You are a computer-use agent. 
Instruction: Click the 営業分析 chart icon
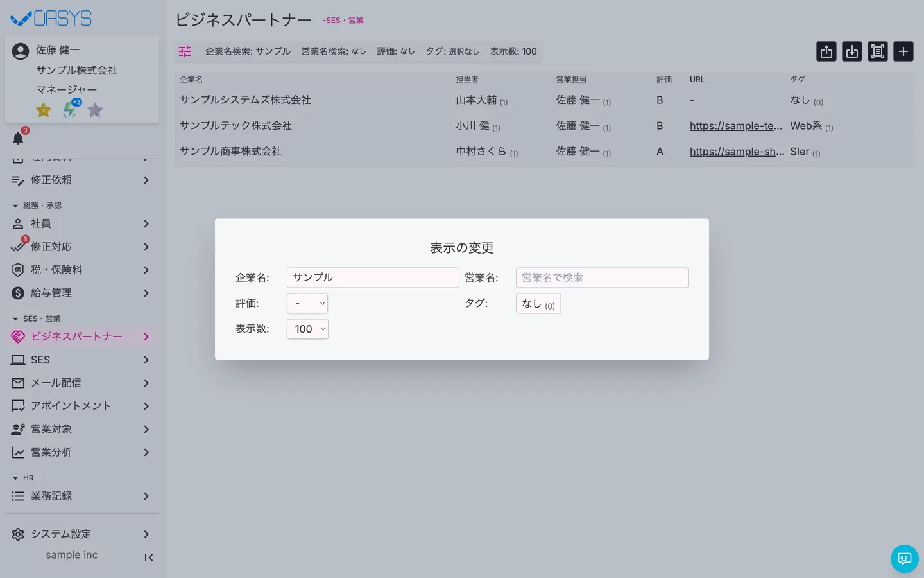(x=18, y=452)
